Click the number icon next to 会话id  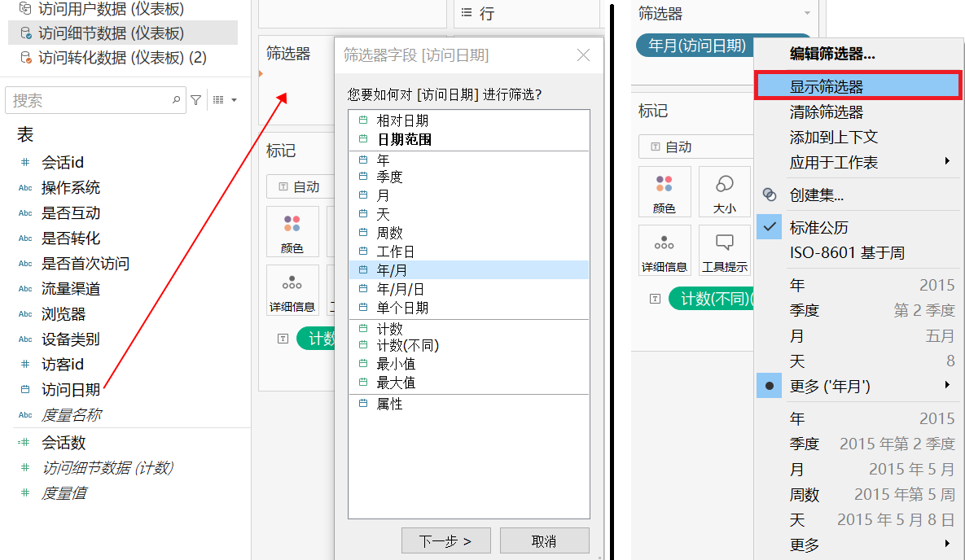[25, 162]
